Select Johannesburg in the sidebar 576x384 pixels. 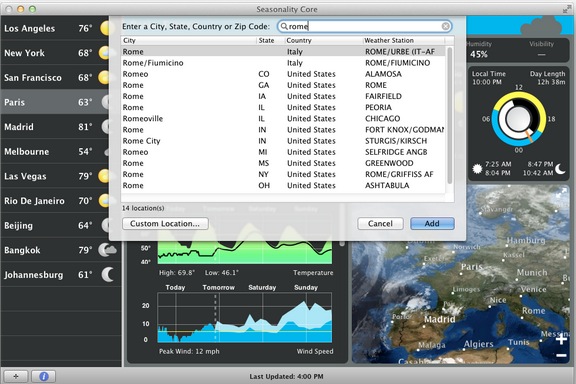pos(61,275)
